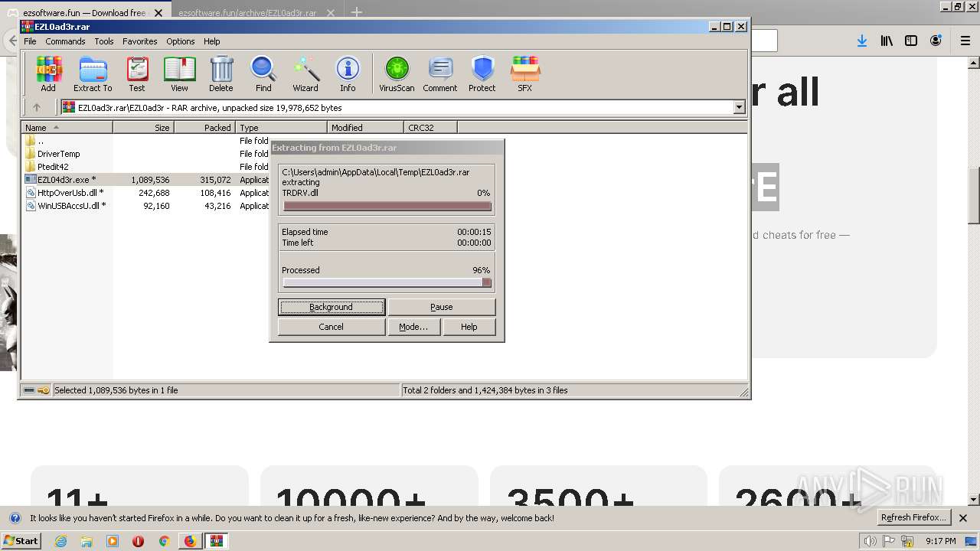The height and width of the screenshot is (551, 980).
Task: Click the drive/key status bar icon
Action: (36, 390)
